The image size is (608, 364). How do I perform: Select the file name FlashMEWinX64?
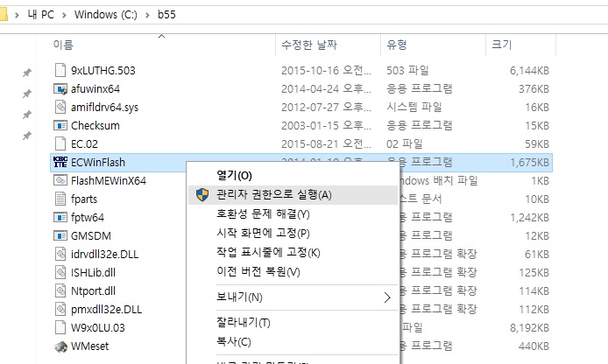pyautogui.click(x=109, y=181)
